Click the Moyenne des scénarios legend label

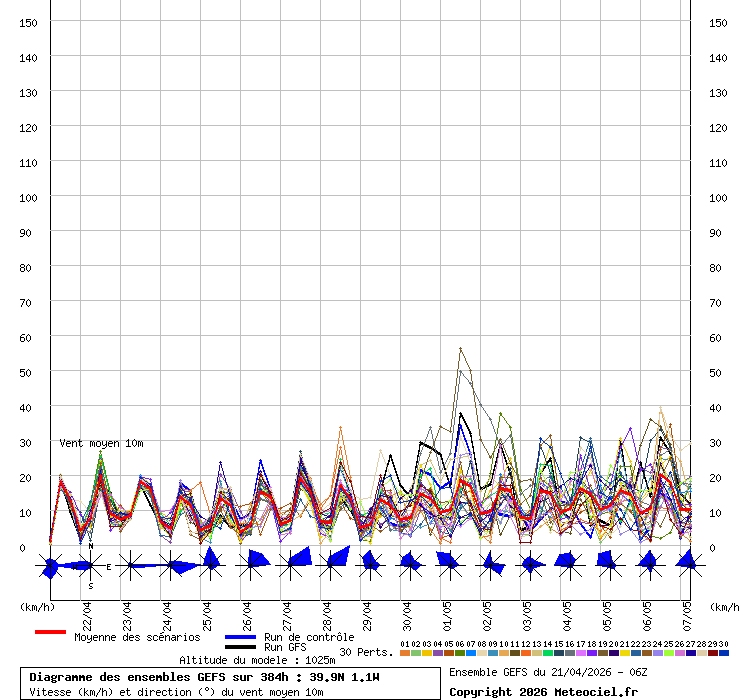click(x=137, y=637)
